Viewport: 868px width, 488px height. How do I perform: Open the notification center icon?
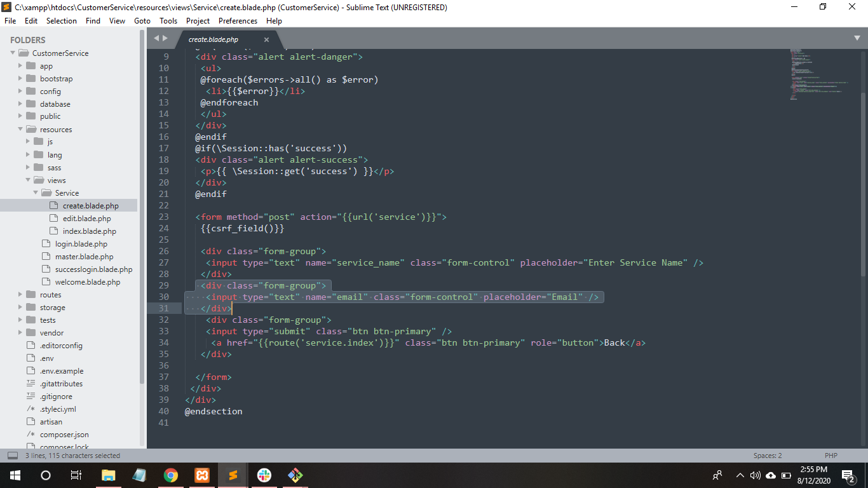(x=848, y=475)
